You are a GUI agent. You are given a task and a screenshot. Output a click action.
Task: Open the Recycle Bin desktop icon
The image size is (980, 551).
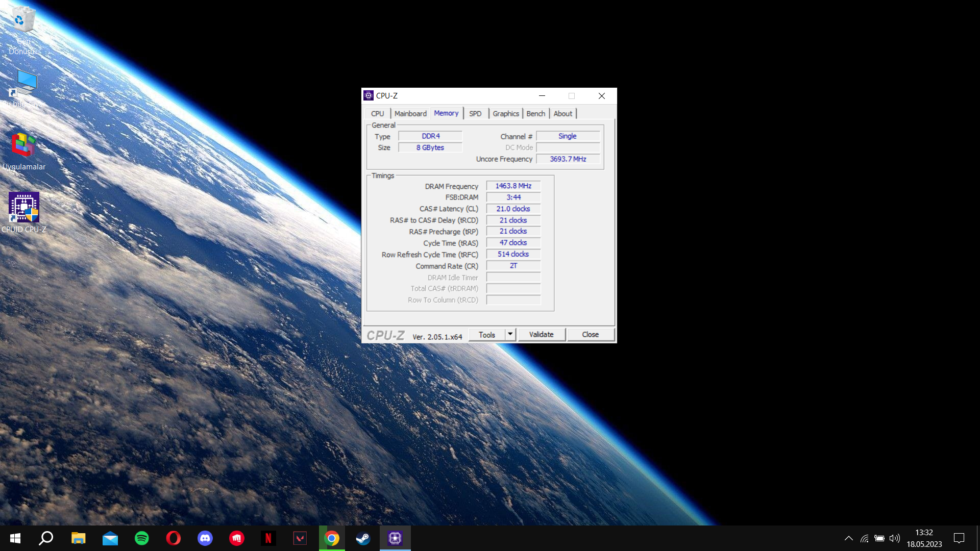[23, 20]
